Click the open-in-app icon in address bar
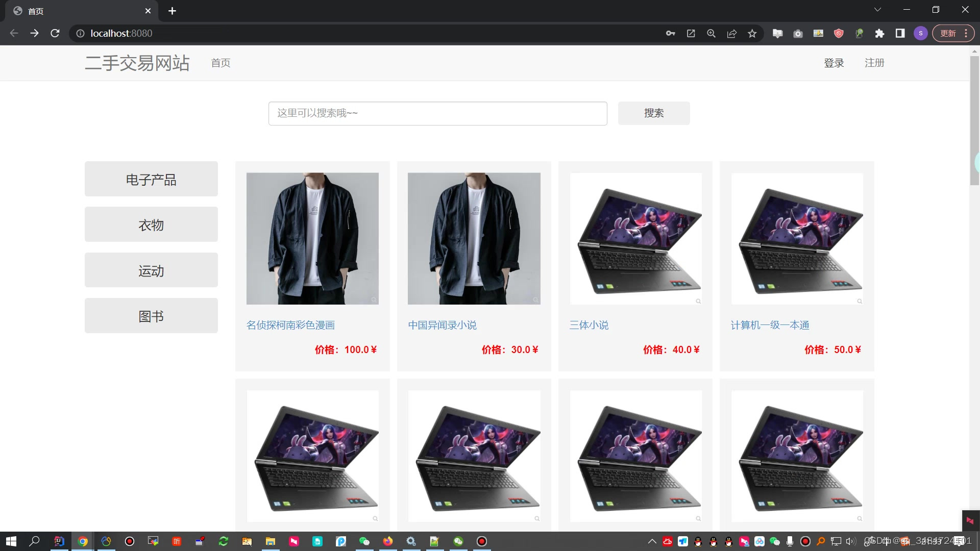This screenshot has width=980, height=551. click(x=691, y=33)
